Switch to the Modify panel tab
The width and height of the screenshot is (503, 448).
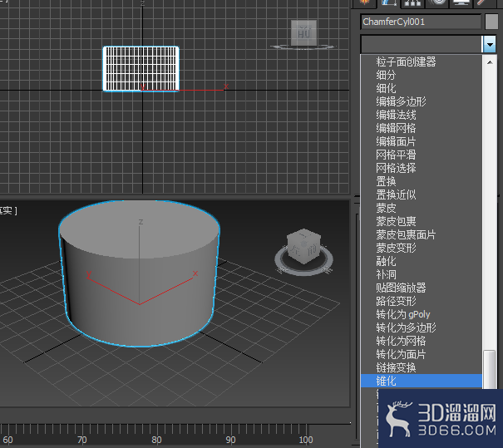pos(389,2)
